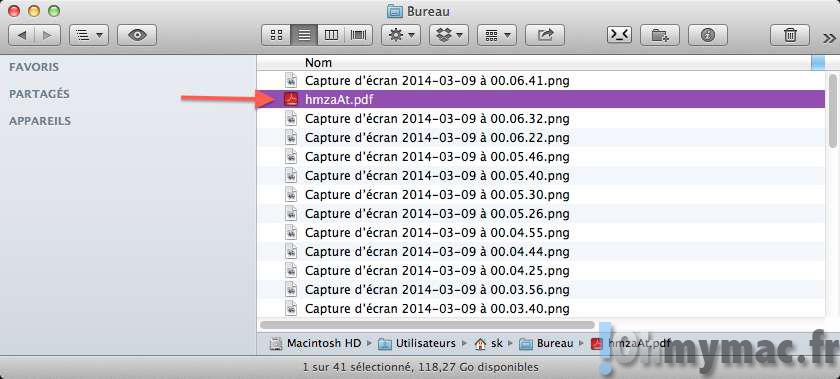Create a new folder from toolbar
Image resolution: width=840 pixels, height=379 pixels.
click(x=660, y=35)
